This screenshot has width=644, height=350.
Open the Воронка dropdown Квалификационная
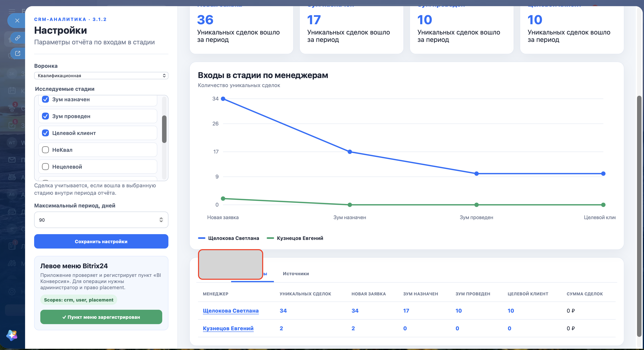101,76
